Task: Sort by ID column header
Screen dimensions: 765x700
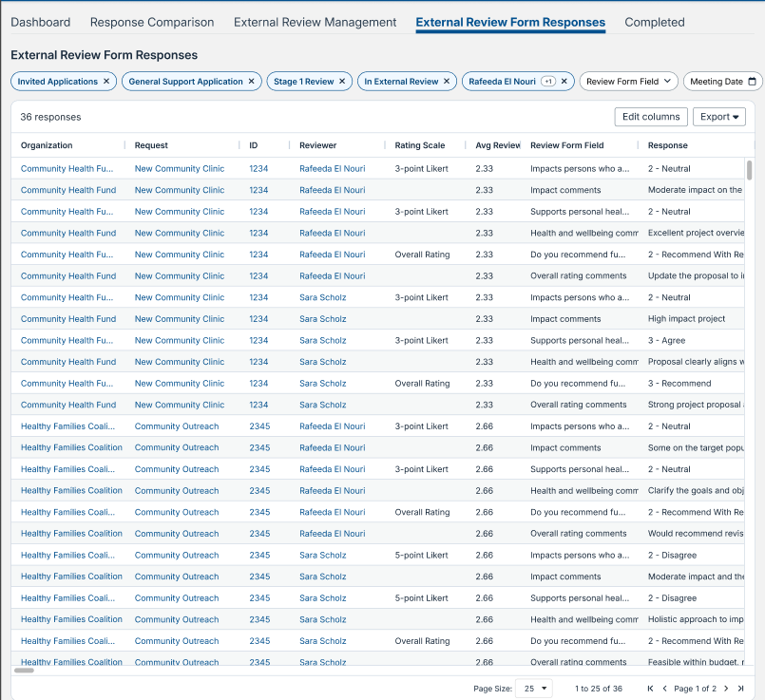Action: pos(253,145)
